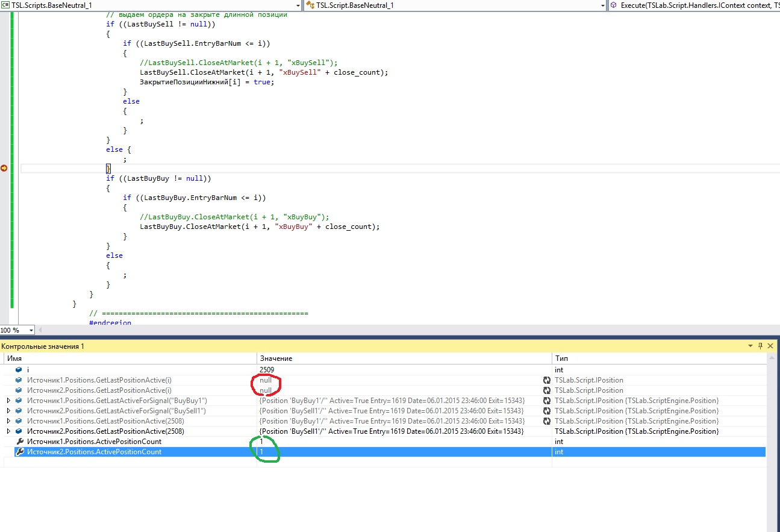This screenshot has height=532, width=780.
Task: Toggle auto-hide pin on watch panel
Action: coord(760,346)
